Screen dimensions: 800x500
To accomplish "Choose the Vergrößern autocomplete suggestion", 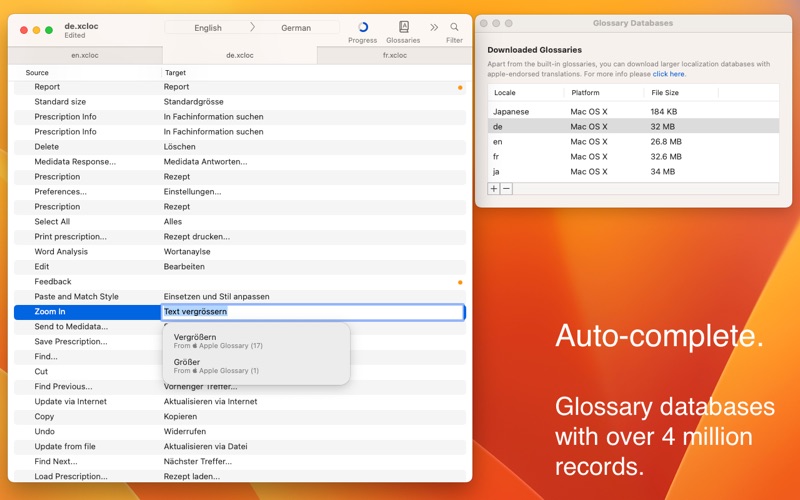I will point(256,341).
